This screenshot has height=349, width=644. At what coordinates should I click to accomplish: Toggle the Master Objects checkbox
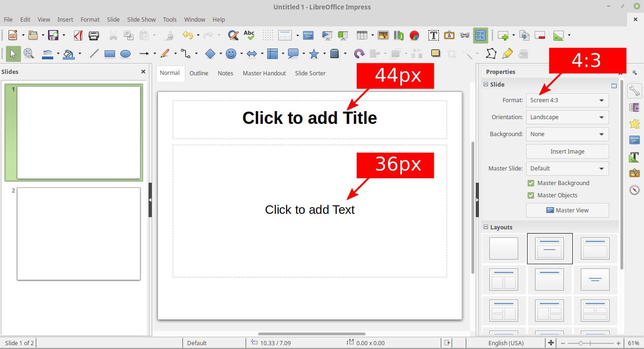point(531,195)
